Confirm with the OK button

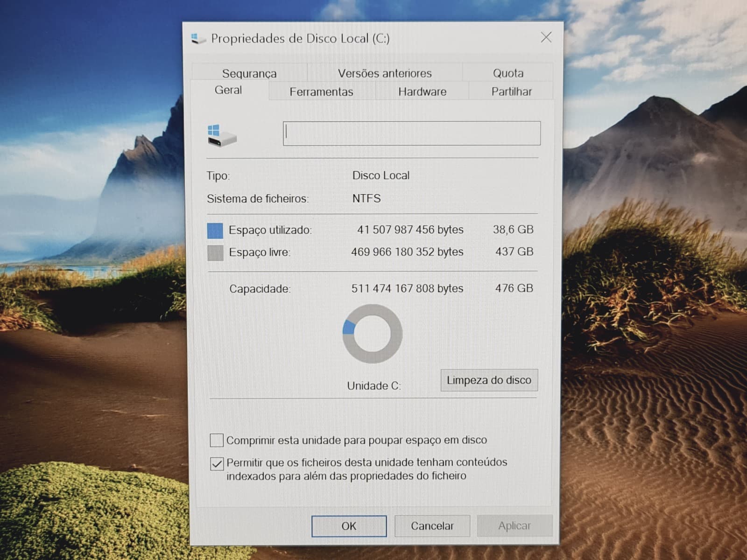pyautogui.click(x=349, y=526)
